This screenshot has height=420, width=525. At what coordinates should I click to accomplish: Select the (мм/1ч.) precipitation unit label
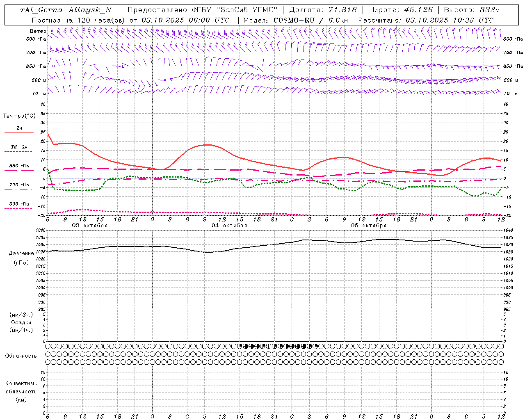(x=21, y=330)
